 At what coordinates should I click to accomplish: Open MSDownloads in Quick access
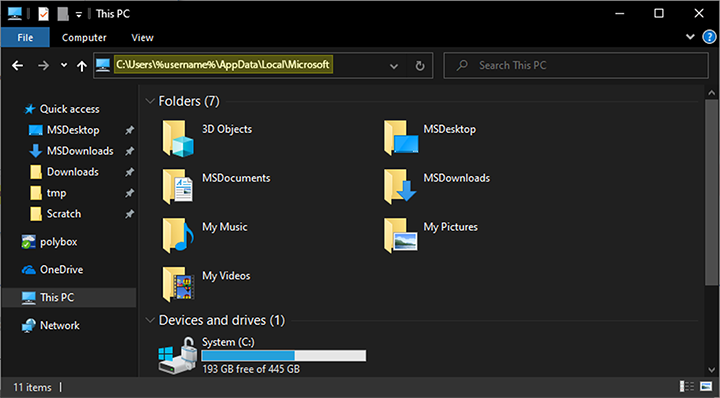click(80, 151)
